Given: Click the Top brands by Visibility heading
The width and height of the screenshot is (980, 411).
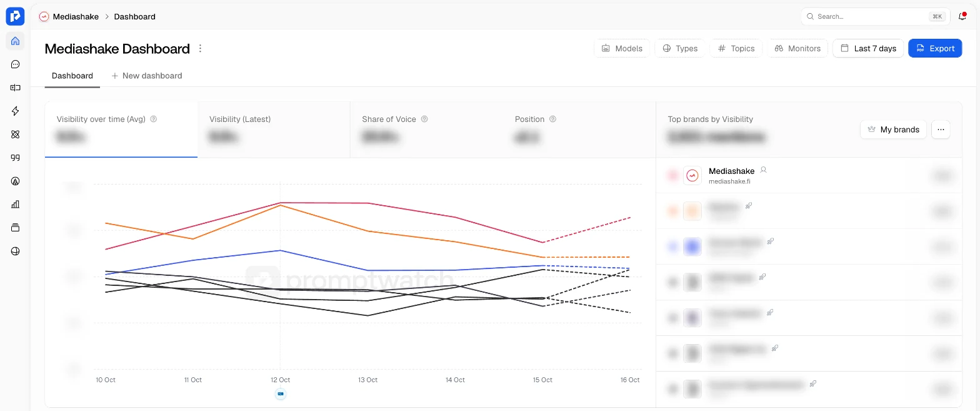Looking at the screenshot, I should 710,119.
